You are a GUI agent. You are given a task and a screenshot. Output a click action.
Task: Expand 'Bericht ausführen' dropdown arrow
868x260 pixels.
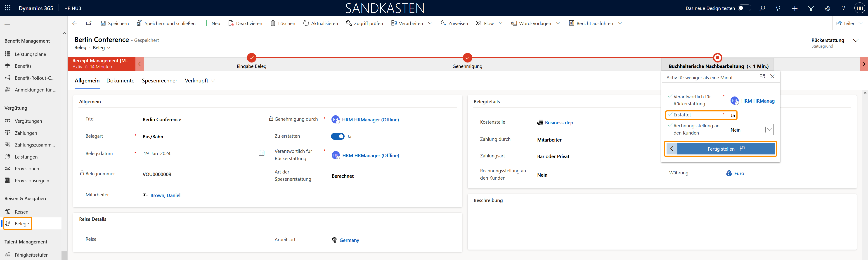point(620,23)
